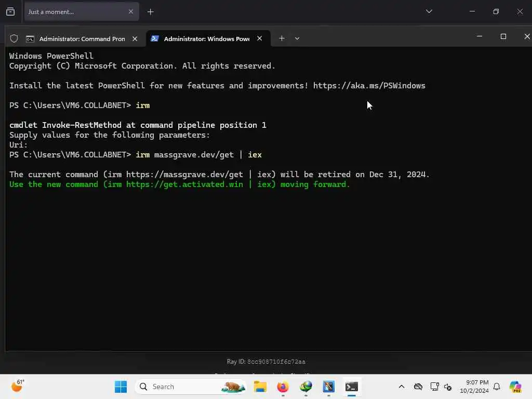Restore down the browser window
This screenshot has height=399, width=532.
click(x=496, y=11)
